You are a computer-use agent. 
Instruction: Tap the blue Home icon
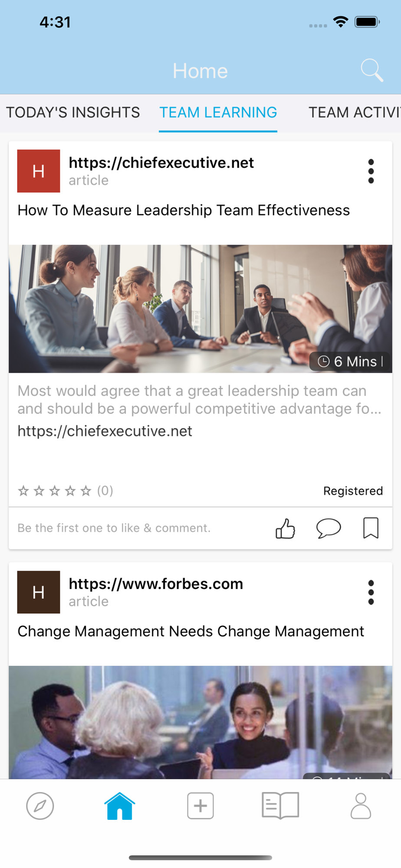point(120,806)
